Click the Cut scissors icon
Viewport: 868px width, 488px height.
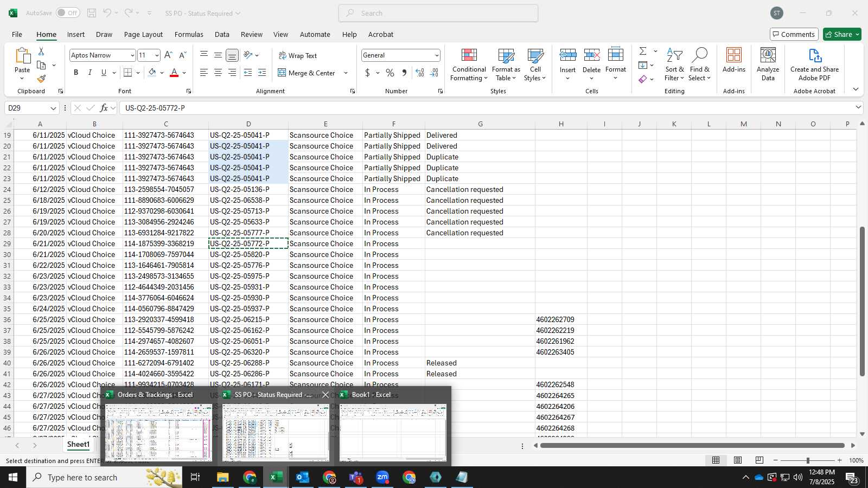(41, 52)
